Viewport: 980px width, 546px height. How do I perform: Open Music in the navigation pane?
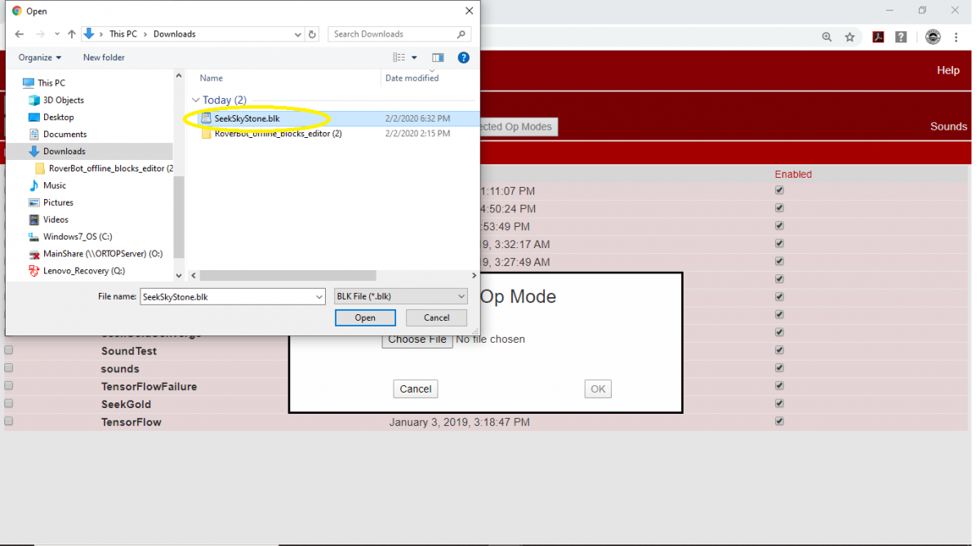pos(47,185)
